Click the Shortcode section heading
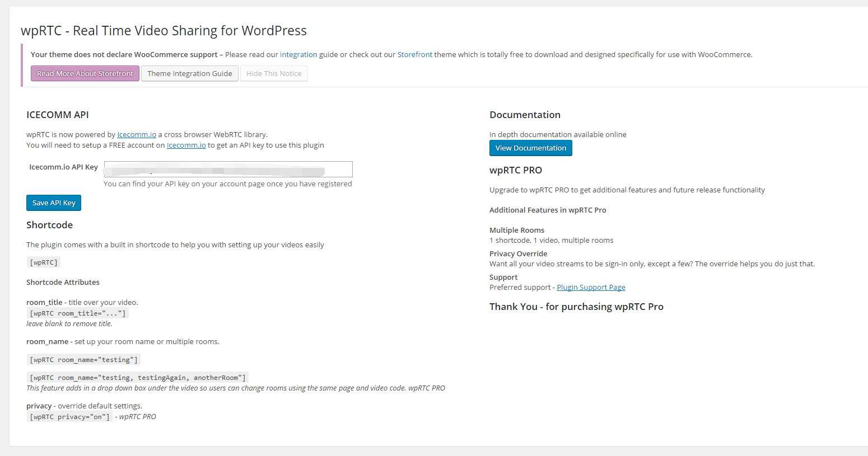This screenshot has height=456, width=868. [x=49, y=225]
